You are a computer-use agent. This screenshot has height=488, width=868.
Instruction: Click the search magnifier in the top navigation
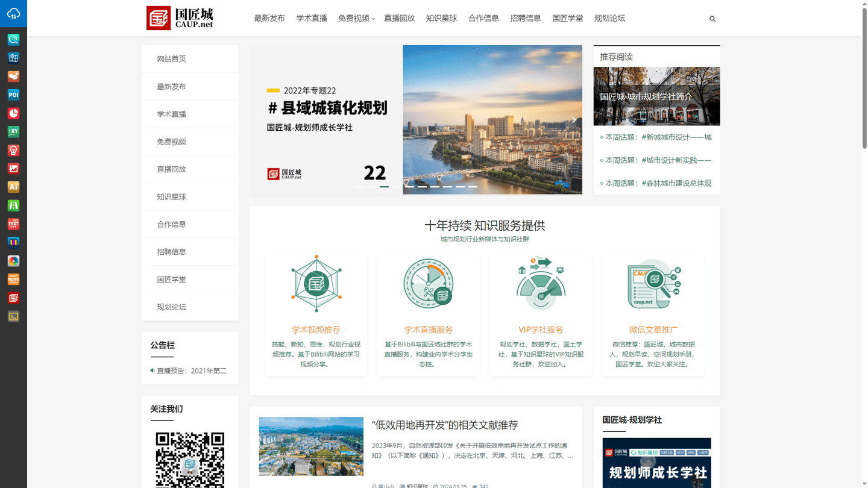tap(712, 19)
